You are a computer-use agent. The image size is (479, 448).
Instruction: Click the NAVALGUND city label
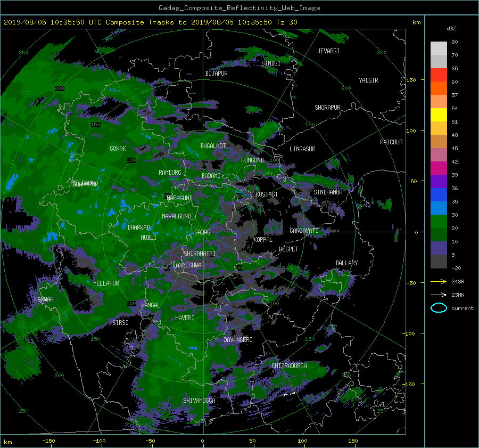click(176, 216)
